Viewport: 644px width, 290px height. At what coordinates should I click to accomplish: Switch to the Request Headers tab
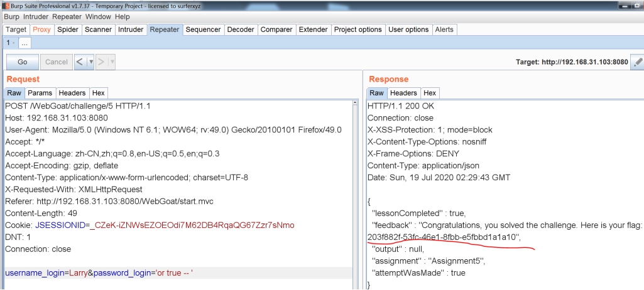tap(72, 93)
